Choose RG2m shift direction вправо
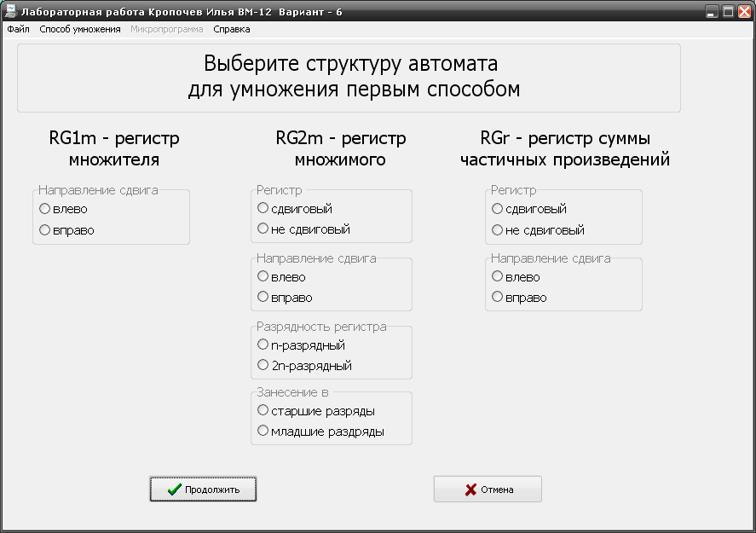 285,297
